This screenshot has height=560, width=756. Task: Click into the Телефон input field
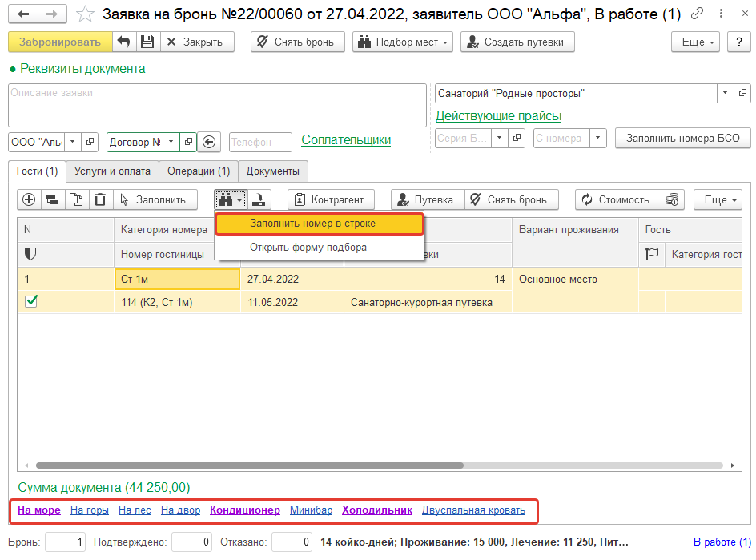(260, 142)
